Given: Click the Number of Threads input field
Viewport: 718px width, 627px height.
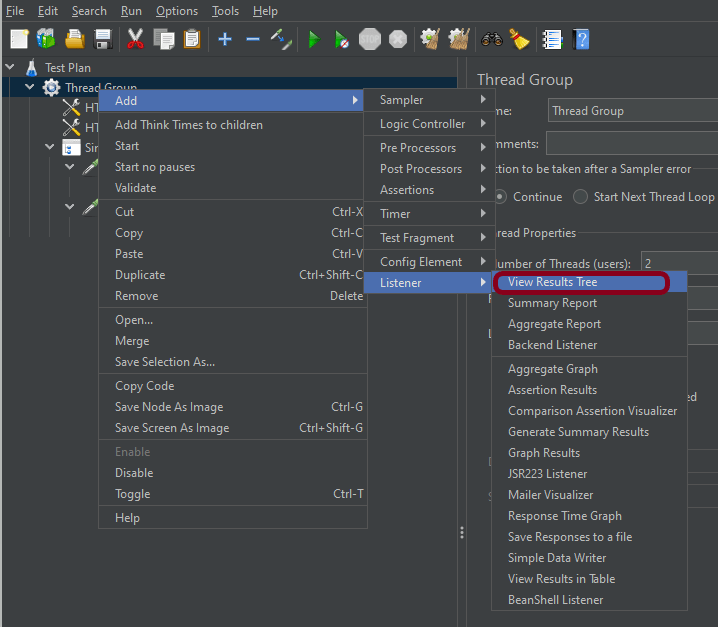Looking at the screenshot, I should [x=678, y=264].
